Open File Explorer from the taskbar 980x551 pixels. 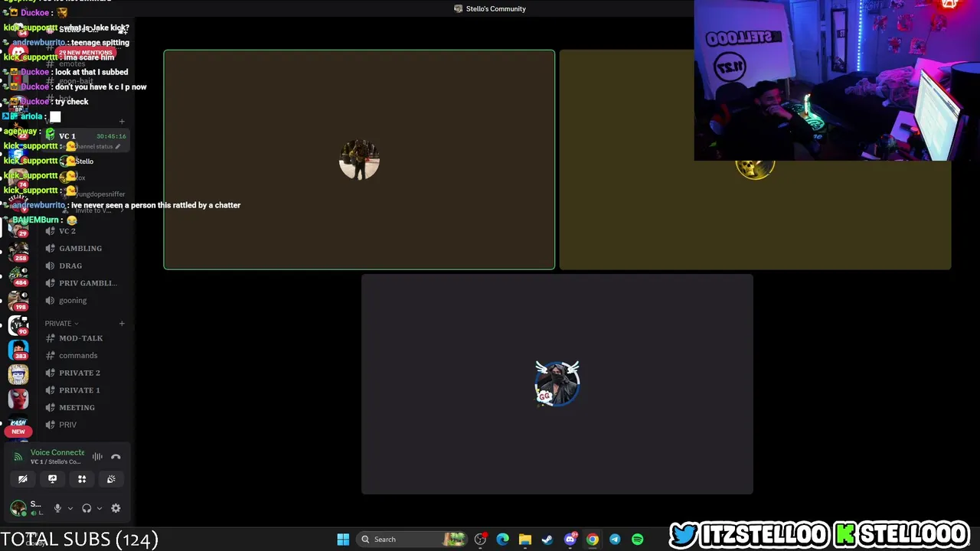(x=525, y=540)
